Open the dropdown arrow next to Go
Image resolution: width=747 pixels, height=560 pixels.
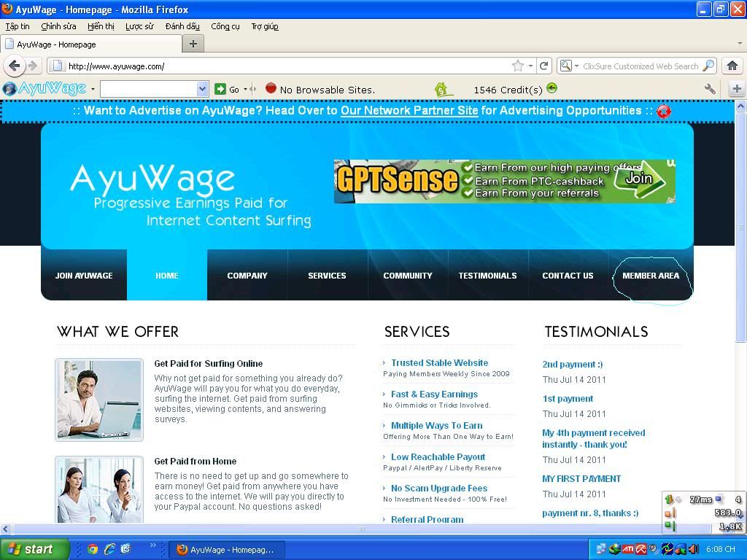point(245,89)
